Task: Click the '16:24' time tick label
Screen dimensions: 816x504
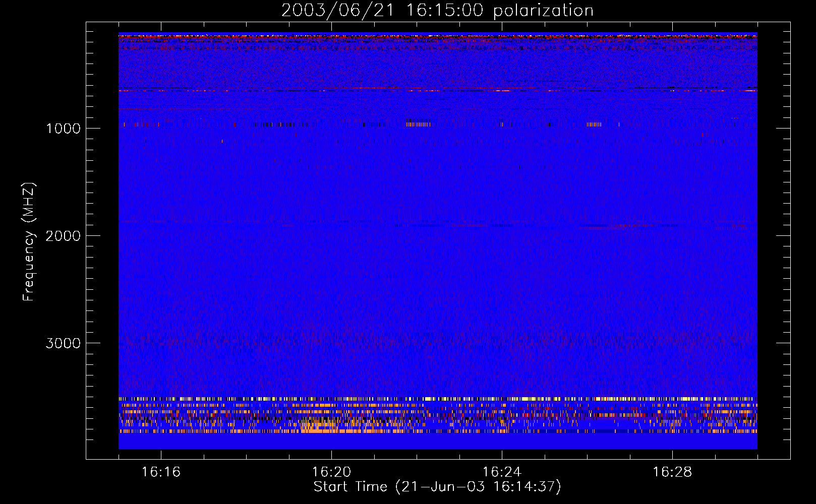Action: click(502, 472)
